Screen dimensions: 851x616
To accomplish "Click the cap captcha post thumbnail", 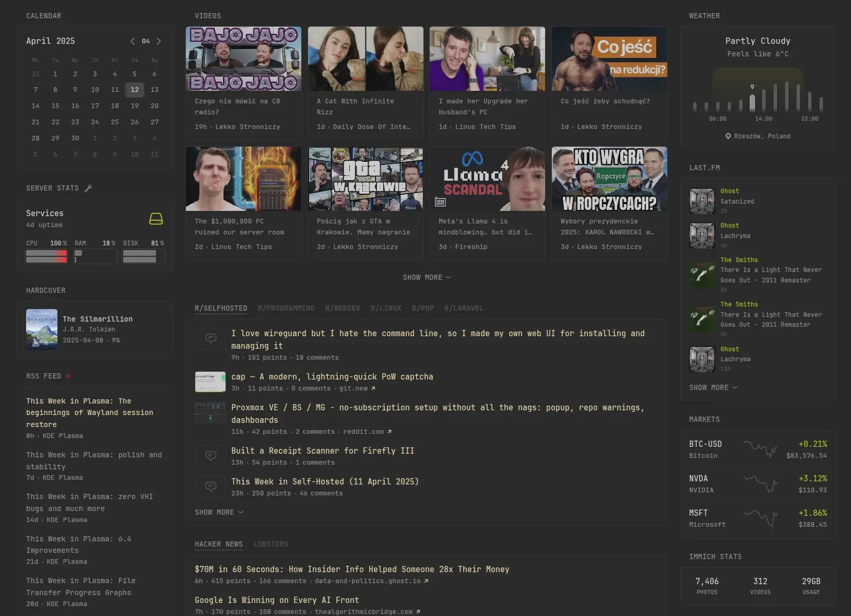I will pyautogui.click(x=210, y=382).
